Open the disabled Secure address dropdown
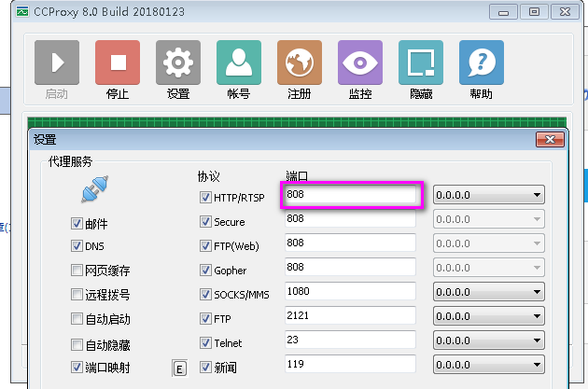The width and height of the screenshot is (588, 389). (489, 219)
